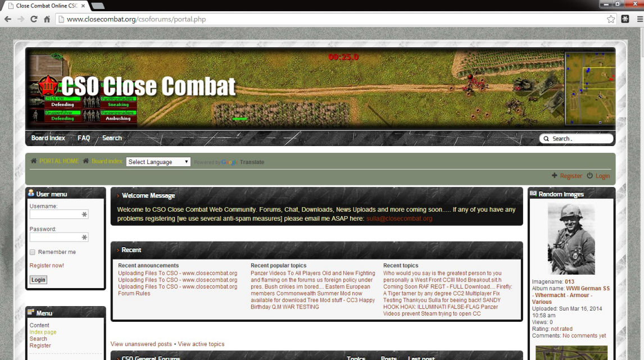Select the Close Combat Online browser tab

click(x=45, y=6)
